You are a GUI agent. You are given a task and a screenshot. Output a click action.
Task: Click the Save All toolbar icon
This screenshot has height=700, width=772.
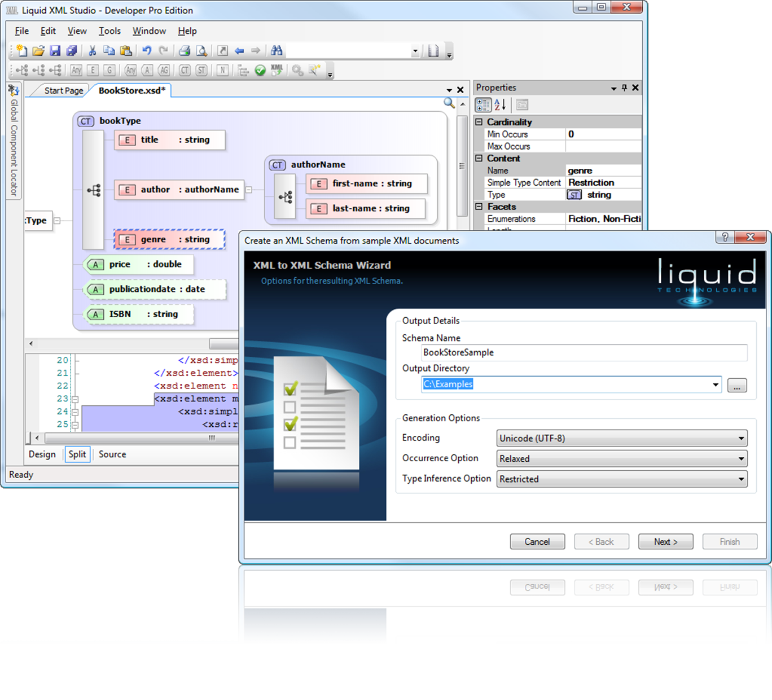coord(72,51)
